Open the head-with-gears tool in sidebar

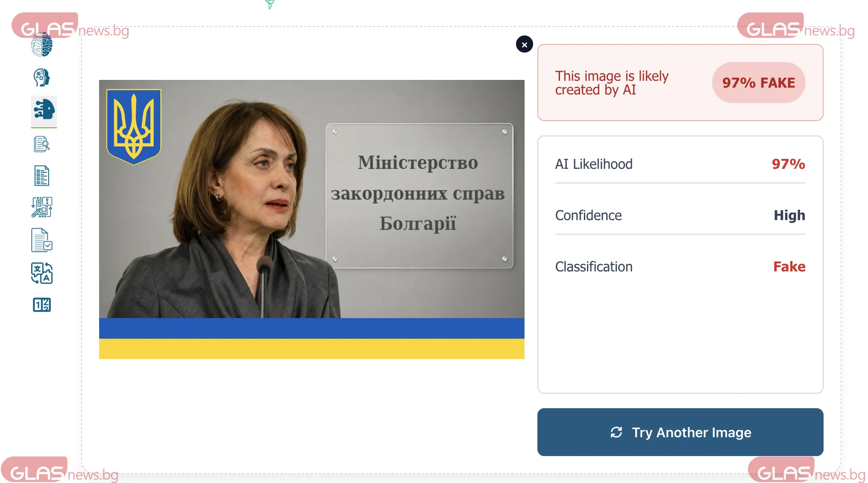click(x=42, y=78)
